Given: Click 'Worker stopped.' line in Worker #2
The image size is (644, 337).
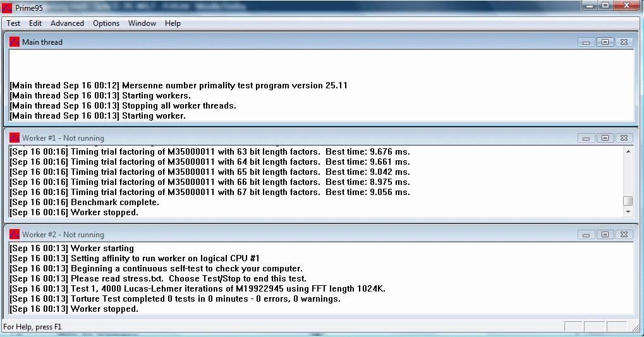Looking at the screenshot, I should pos(74,309).
